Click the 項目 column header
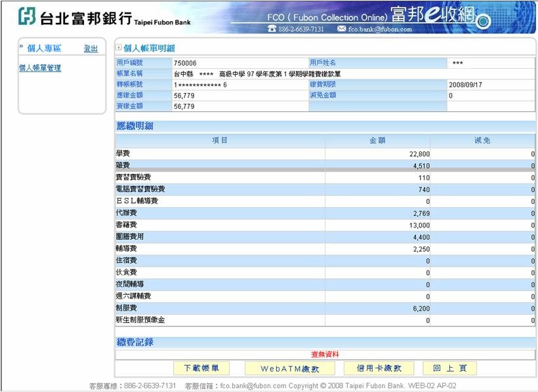 tap(220, 140)
